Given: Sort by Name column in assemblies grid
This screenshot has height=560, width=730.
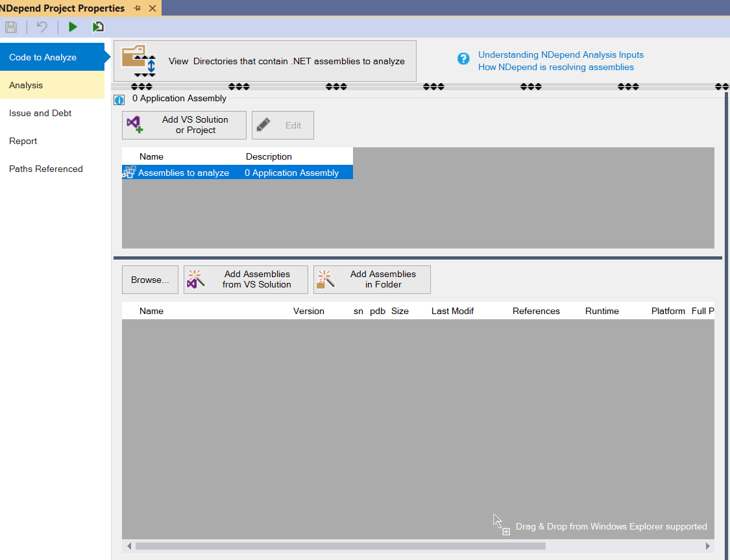Looking at the screenshot, I should coord(151,311).
